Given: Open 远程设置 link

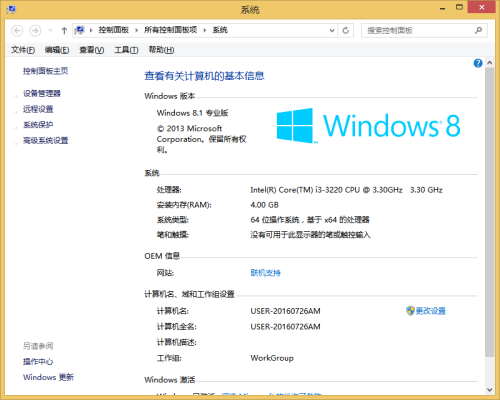Looking at the screenshot, I should [x=38, y=109].
